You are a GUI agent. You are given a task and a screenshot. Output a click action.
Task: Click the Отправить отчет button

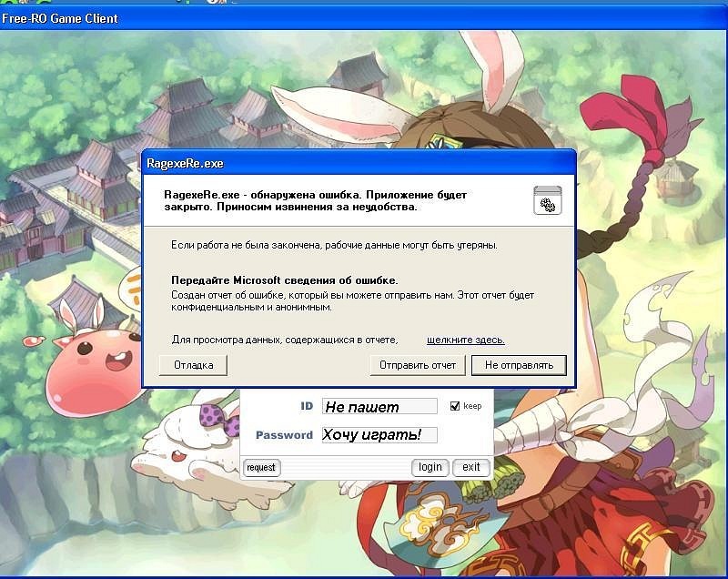[418, 365]
